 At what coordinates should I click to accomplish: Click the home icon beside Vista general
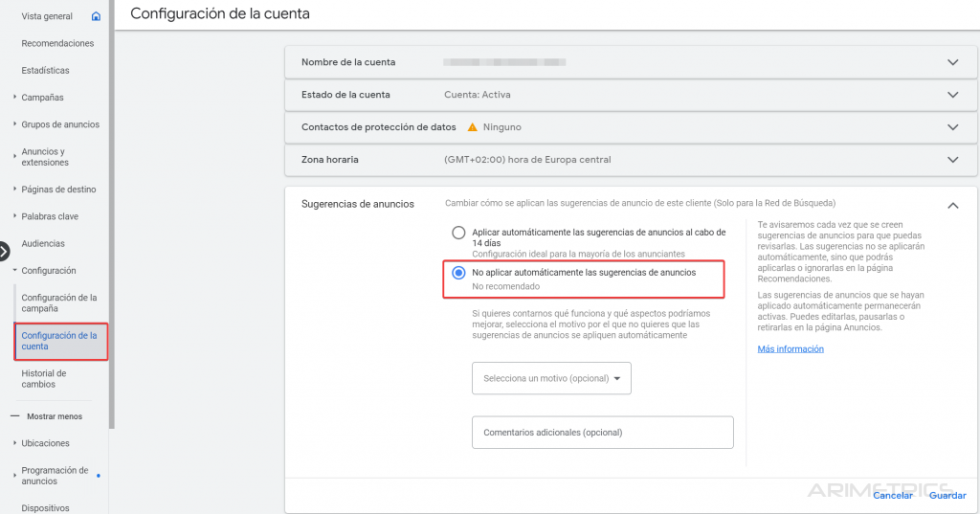96,16
